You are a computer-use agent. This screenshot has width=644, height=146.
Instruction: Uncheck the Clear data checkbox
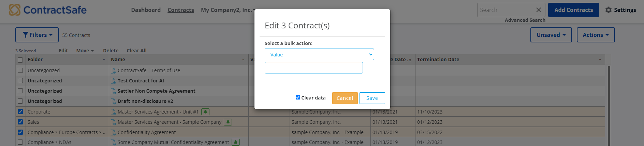click(x=298, y=97)
